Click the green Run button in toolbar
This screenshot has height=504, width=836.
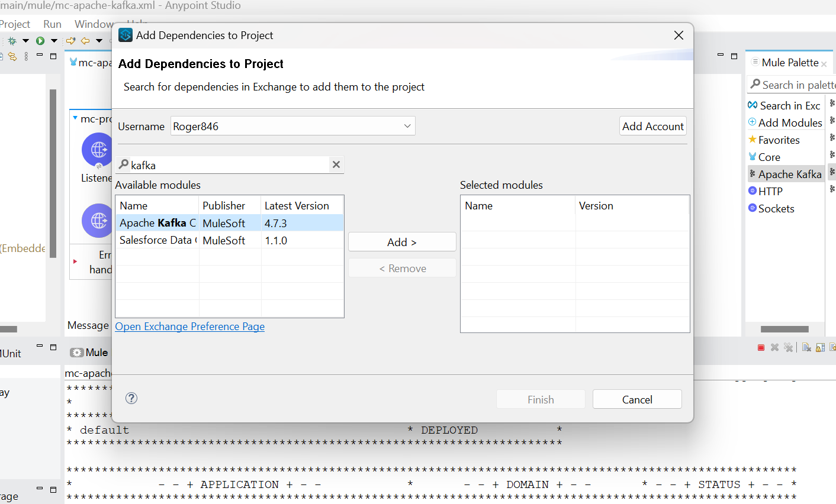tap(40, 41)
